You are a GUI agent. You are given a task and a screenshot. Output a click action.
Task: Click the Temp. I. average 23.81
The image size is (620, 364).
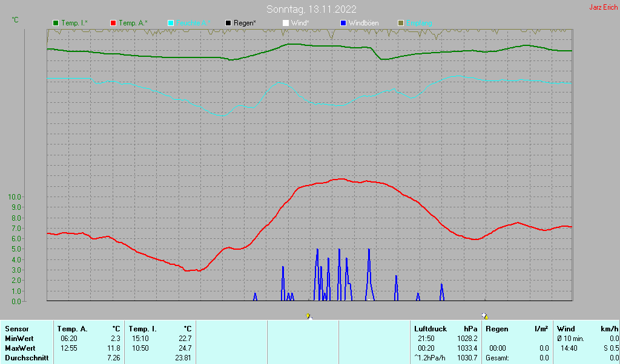pos(183,358)
